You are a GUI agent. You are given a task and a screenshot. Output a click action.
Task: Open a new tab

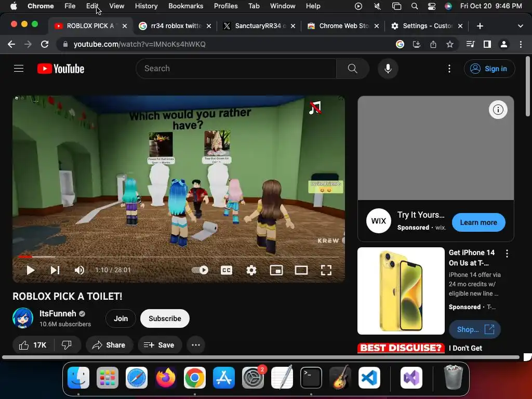pyautogui.click(x=480, y=26)
